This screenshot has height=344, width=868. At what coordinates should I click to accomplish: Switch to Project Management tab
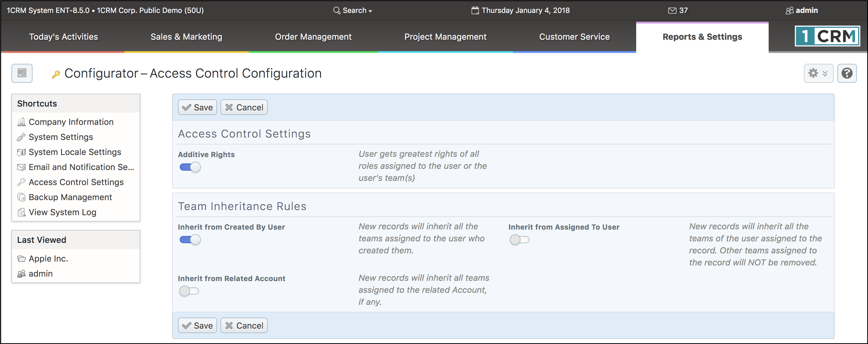(x=445, y=37)
